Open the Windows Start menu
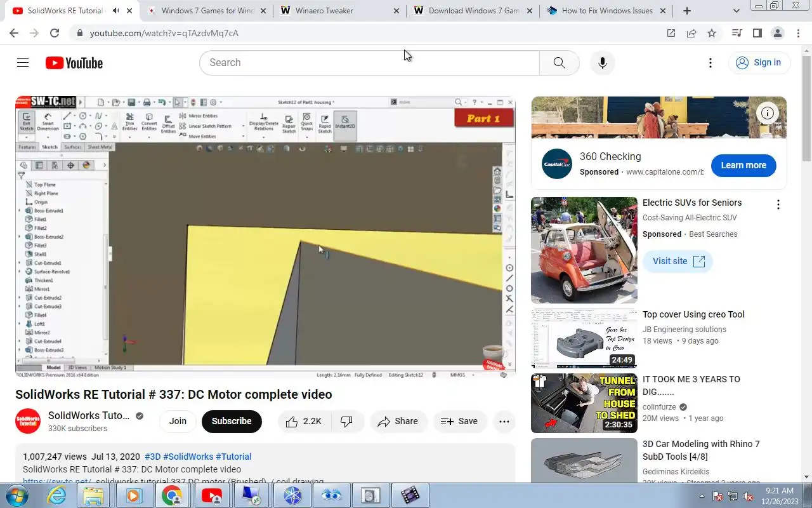812x508 pixels. pyautogui.click(x=17, y=495)
